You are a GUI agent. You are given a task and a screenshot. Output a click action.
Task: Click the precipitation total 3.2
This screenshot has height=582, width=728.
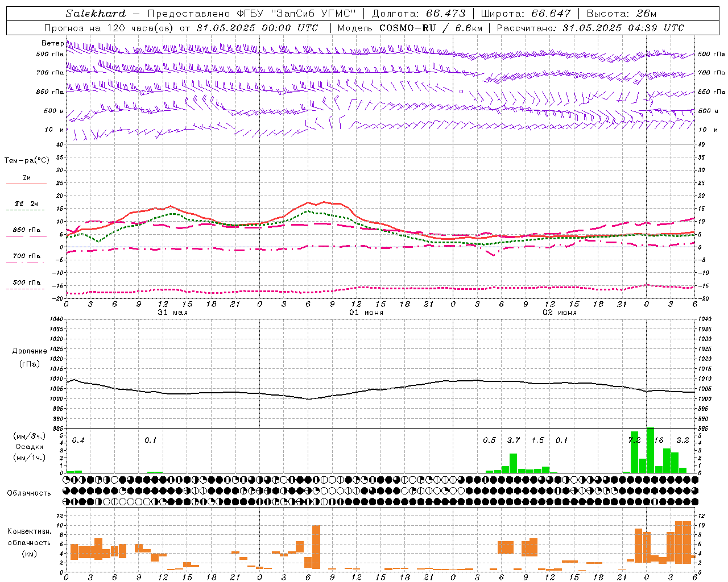point(683,440)
